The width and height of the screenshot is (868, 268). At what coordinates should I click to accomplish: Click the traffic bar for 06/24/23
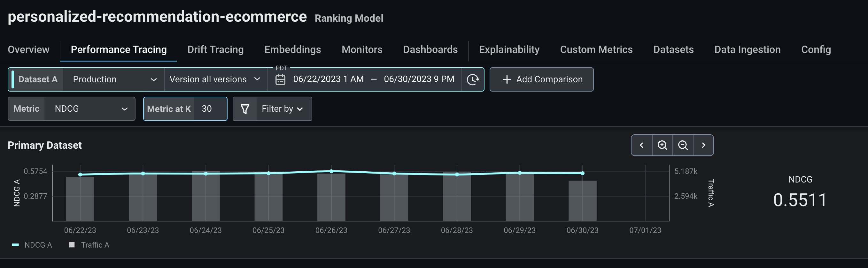point(206,197)
